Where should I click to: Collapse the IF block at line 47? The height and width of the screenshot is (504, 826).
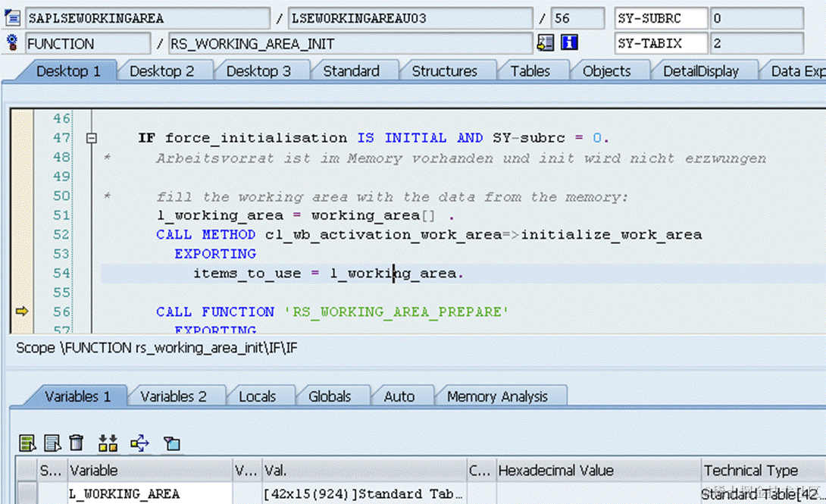pyautogui.click(x=91, y=138)
